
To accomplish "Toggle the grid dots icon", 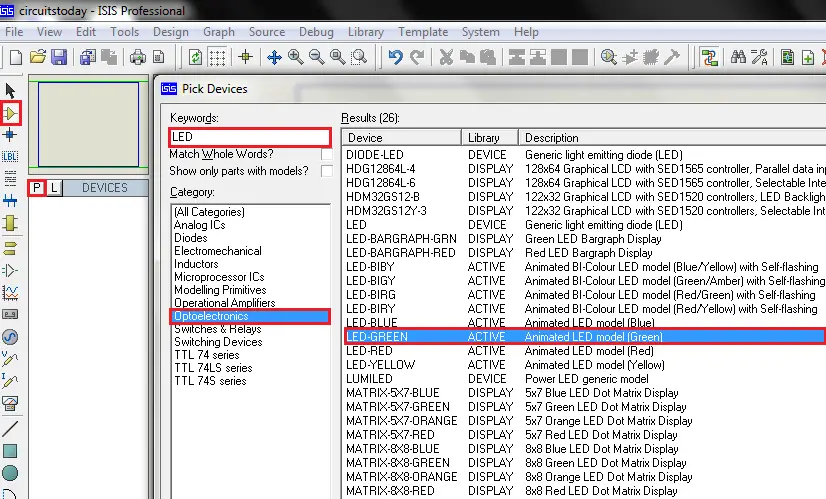I will (217, 57).
